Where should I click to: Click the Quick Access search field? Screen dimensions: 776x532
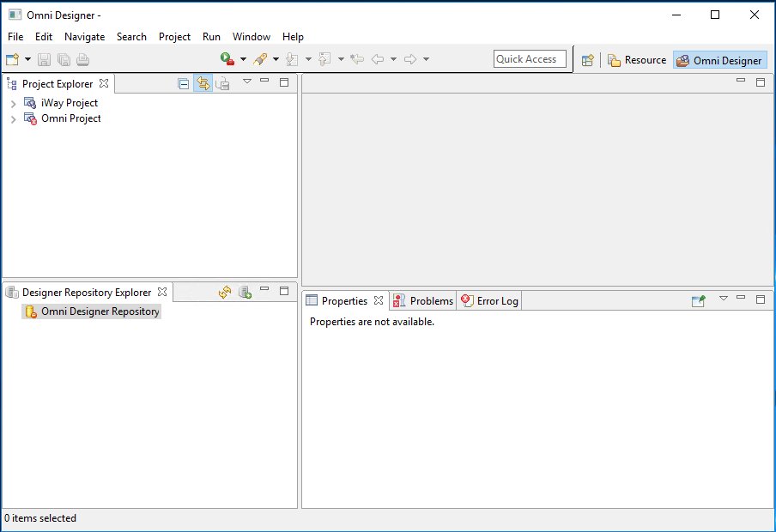530,59
